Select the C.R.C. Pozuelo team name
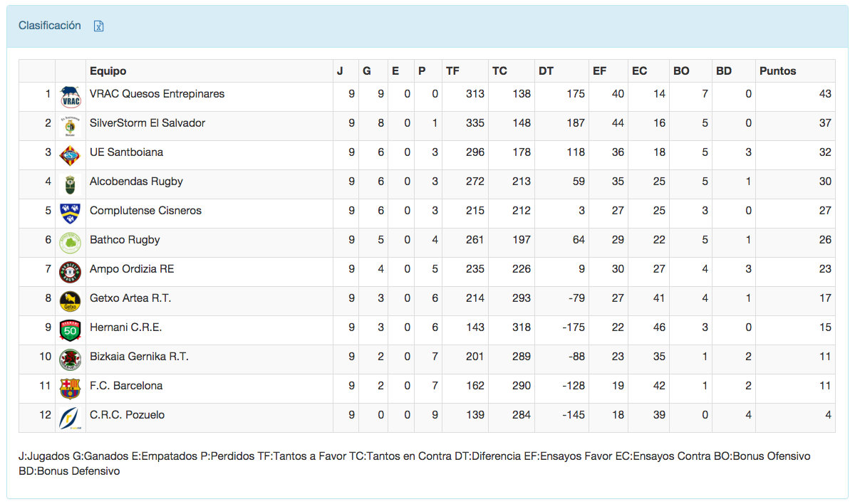Viewport: 855px width, 504px height. (x=127, y=415)
